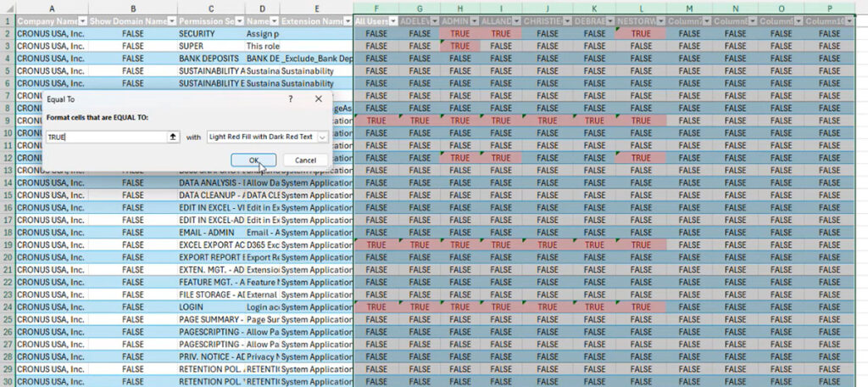Click FEATURE MGT. cell in row 22
868x387 pixels.
click(211, 283)
